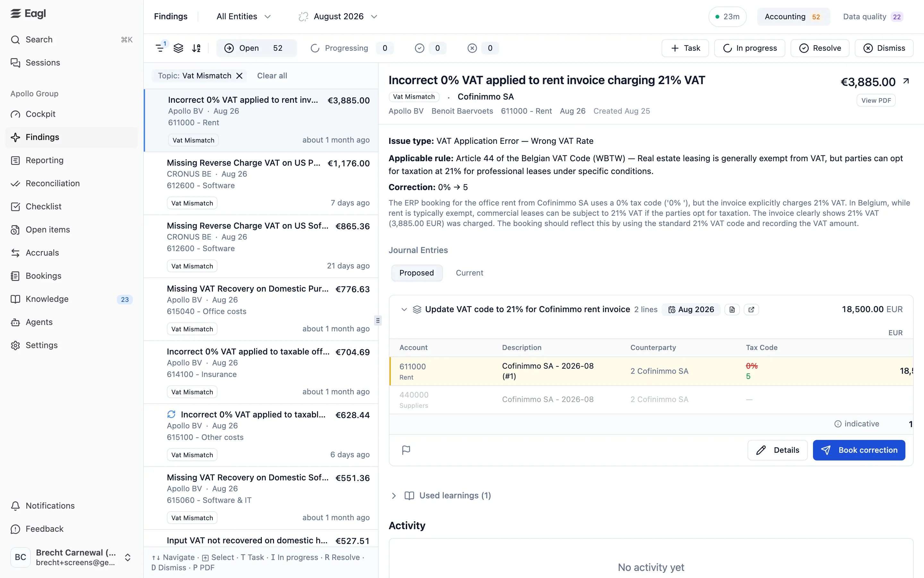
Task: Select the €1,176.00 Reverse Charge finding
Action: click(261, 183)
